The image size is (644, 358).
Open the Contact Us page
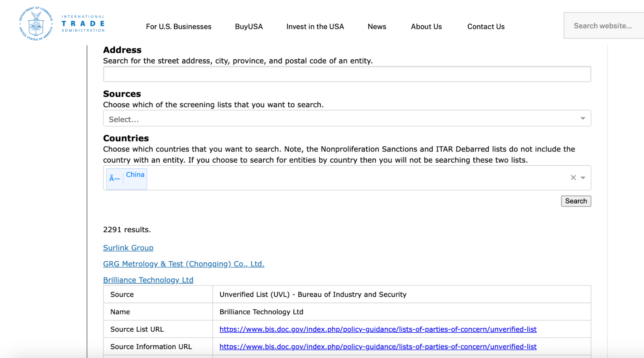[485, 27]
